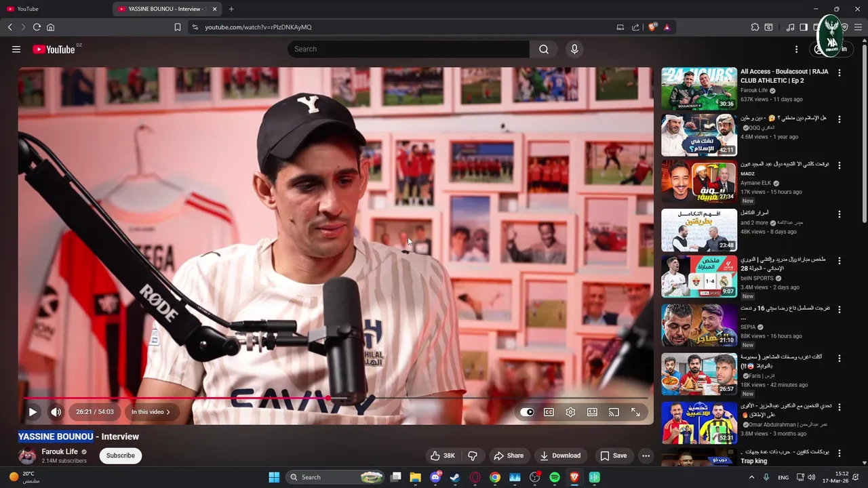Viewport: 868px width, 488px height.
Task: Open Spotify from taskbar
Action: 555,477
